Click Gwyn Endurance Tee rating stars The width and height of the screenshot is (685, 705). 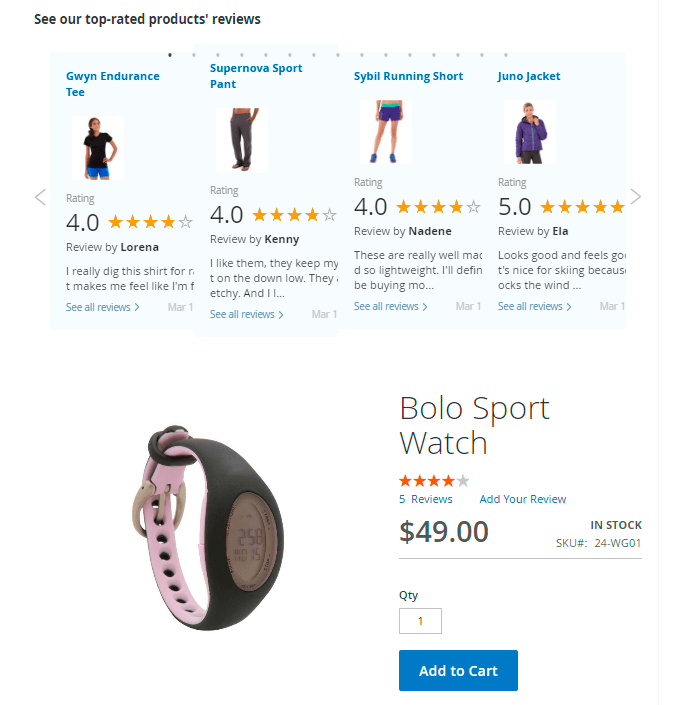(151, 222)
